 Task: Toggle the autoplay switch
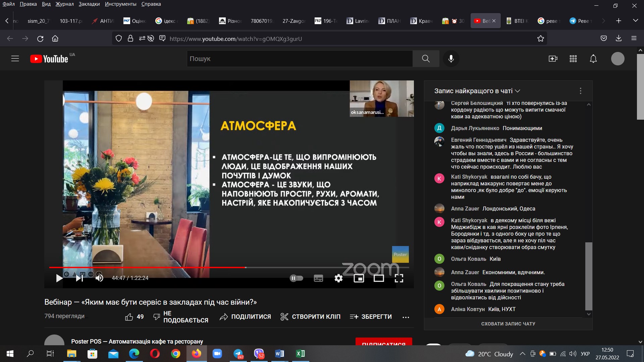[x=297, y=278]
